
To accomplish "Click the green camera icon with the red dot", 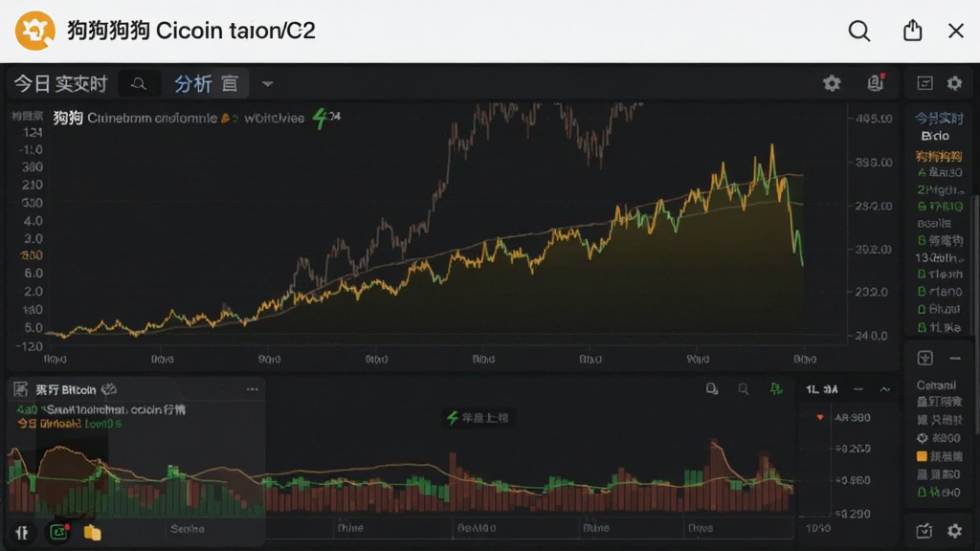I will tap(58, 532).
